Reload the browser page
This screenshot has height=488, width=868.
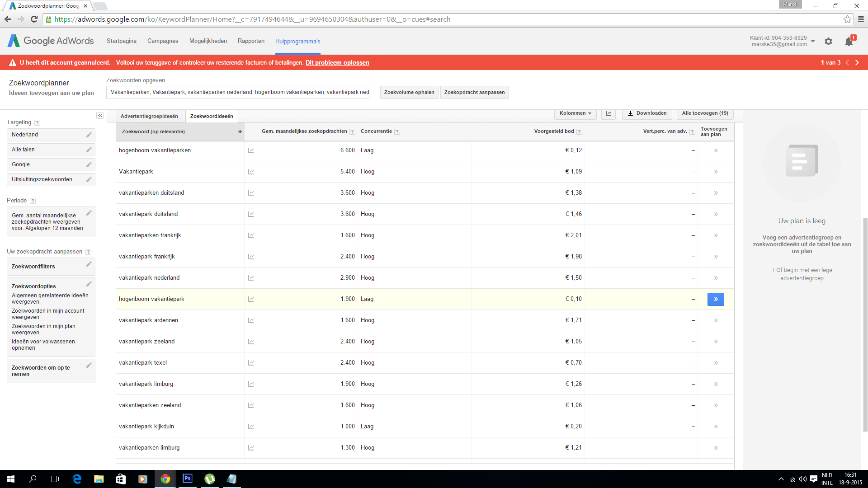click(34, 19)
